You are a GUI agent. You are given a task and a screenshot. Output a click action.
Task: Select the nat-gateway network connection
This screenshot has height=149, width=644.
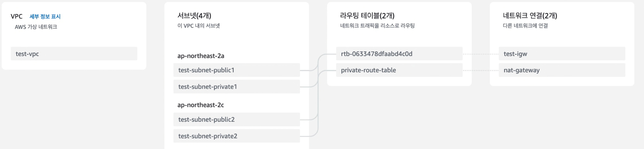click(x=562, y=70)
